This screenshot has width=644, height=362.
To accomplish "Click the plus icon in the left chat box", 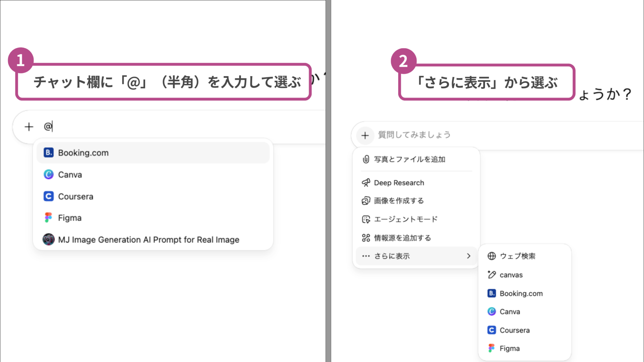I will click(x=29, y=127).
